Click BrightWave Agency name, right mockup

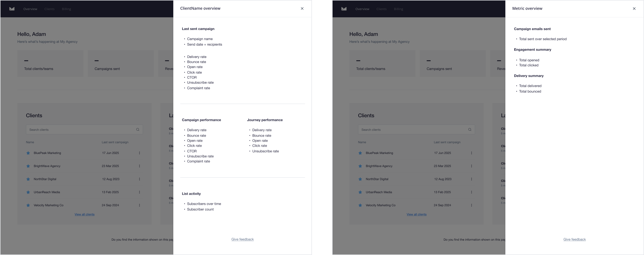pyautogui.click(x=379, y=166)
